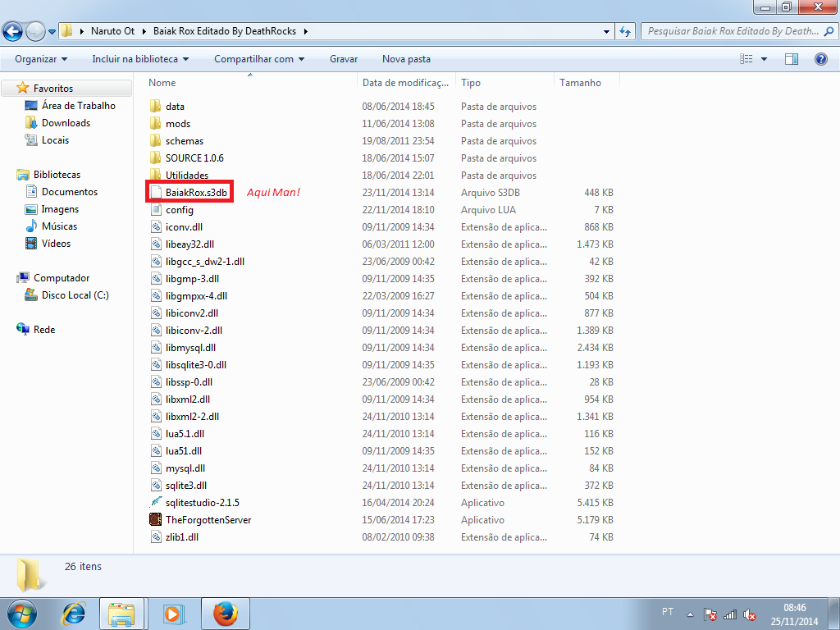Switch to Firefox on the taskbar
The height and width of the screenshot is (630, 840).
coord(225,614)
